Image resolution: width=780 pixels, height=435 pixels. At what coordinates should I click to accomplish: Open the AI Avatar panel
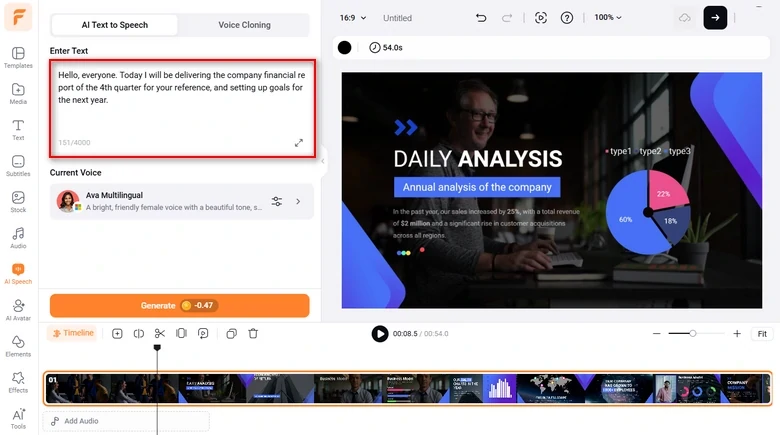coord(18,310)
